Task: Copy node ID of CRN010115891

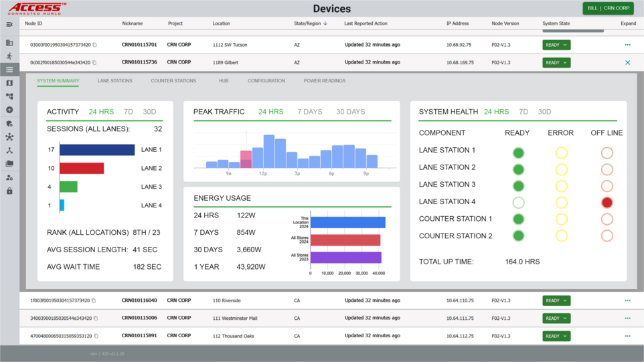Action: click(96, 336)
